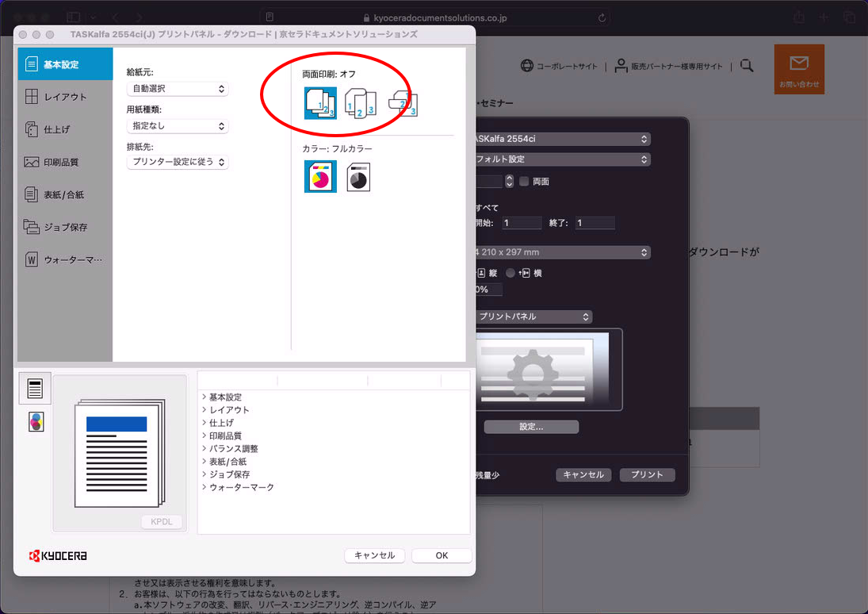Toggle the Safari sidebar icon
The image size is (868, 614).
click(x=74, y=17)
